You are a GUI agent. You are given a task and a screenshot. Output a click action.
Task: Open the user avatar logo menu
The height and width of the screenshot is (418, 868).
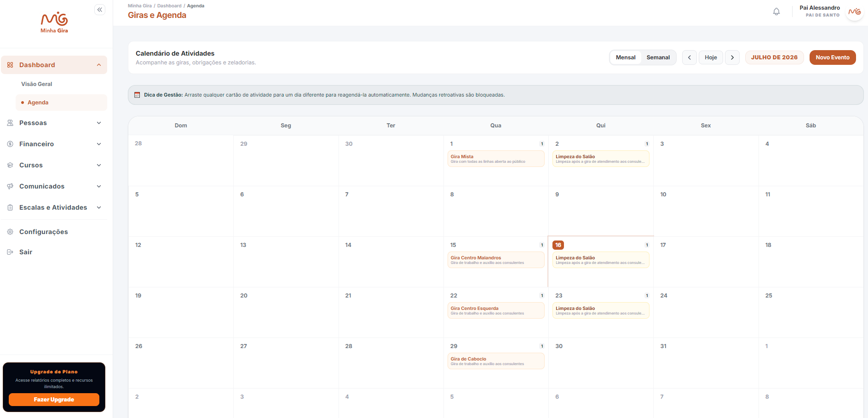(x=855, y=11)
